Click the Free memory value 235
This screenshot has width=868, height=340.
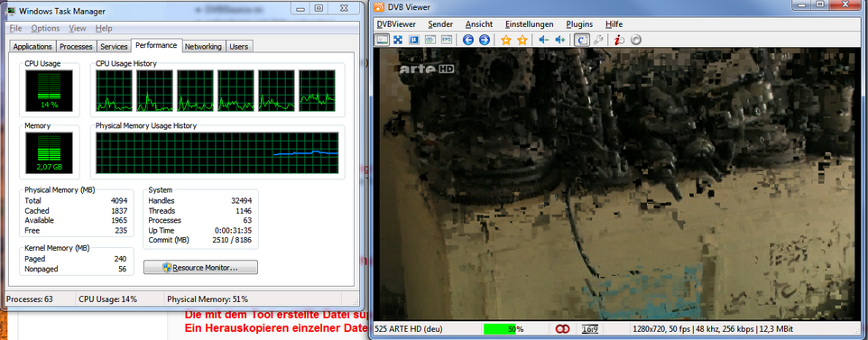(121, 230)
